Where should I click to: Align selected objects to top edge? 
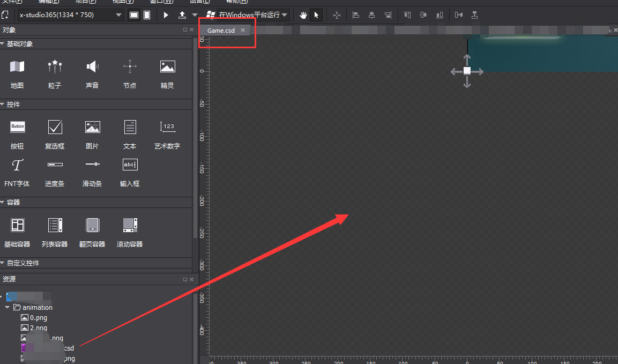point(407,15)
